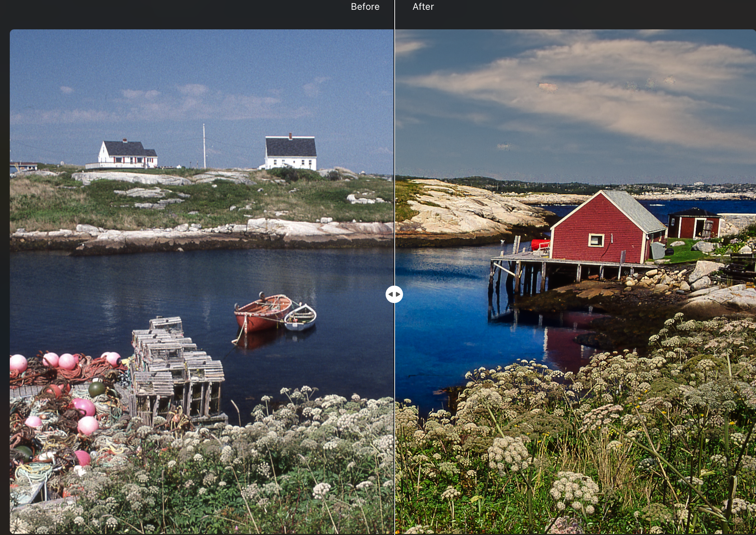Click the small white dinghy beside the red boat
Viewport: 756px width, 535px height.
click(300, 318)
